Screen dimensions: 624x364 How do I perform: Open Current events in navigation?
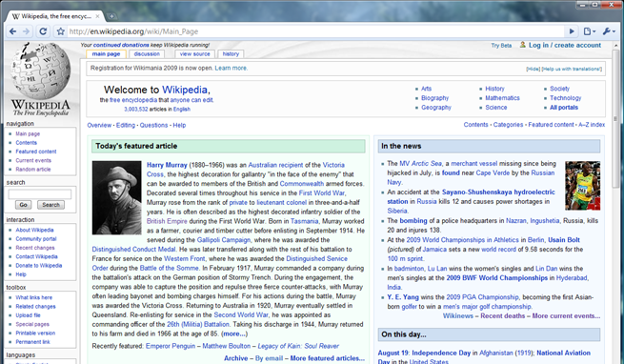(33, 160)
